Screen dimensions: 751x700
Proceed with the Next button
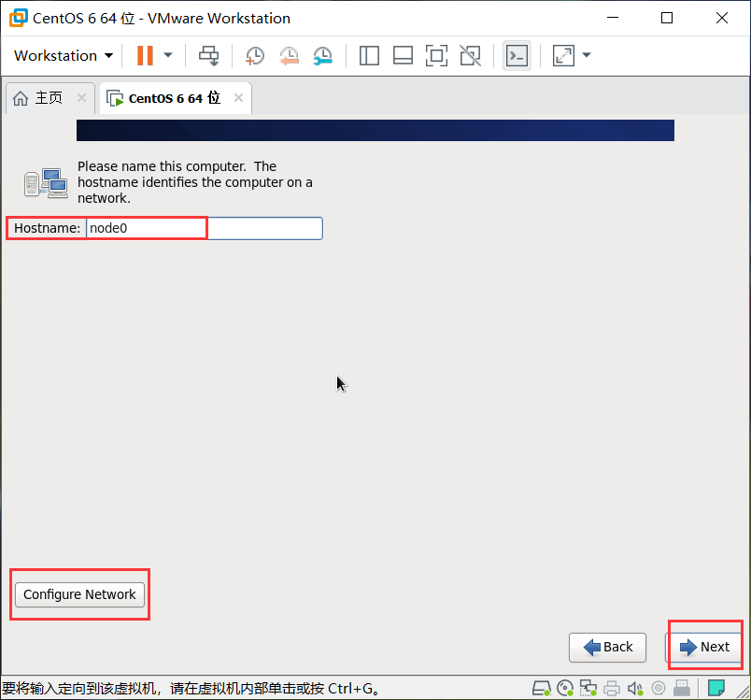pyautogui.click(x=704, y=648)
